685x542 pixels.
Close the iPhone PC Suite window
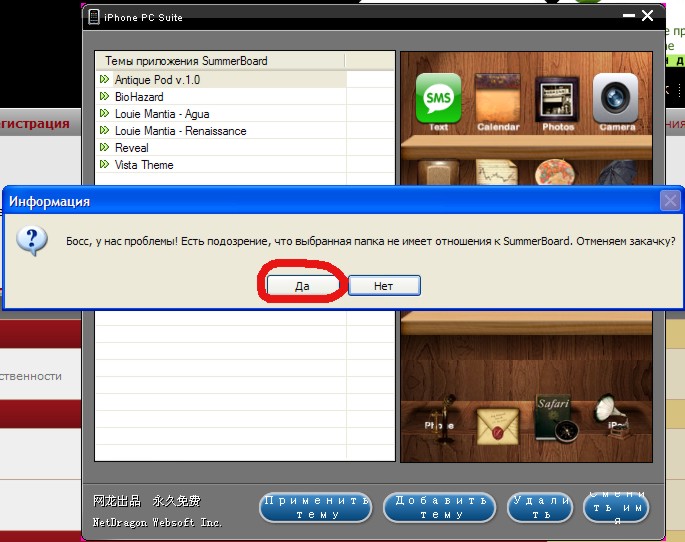(647, 16)
